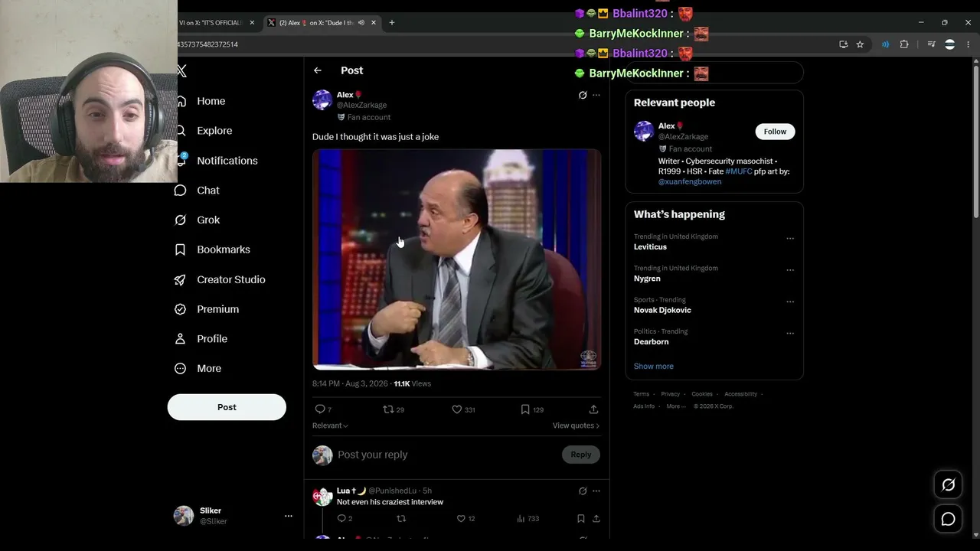
Task: Play the video thumbnail in Alex's post
Action: 456,259
